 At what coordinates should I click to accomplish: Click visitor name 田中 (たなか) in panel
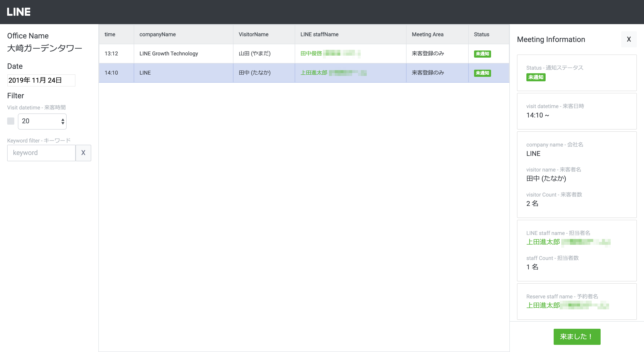pyautogui.click(x=546, y=178)
